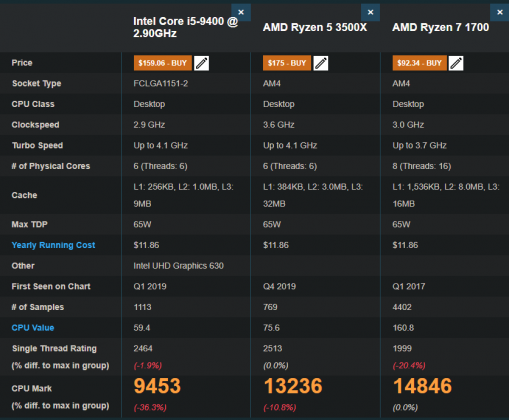The width and height of the screenshot is (509, 420).
Task: Click the AMD Ryzen 5 3500X heading
Action: [315, 27]
